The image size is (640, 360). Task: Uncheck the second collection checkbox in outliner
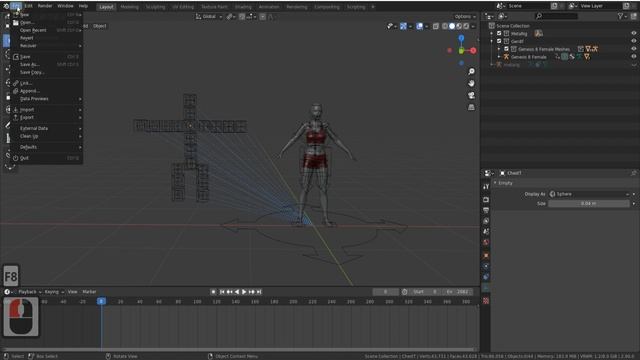[499, 41]
